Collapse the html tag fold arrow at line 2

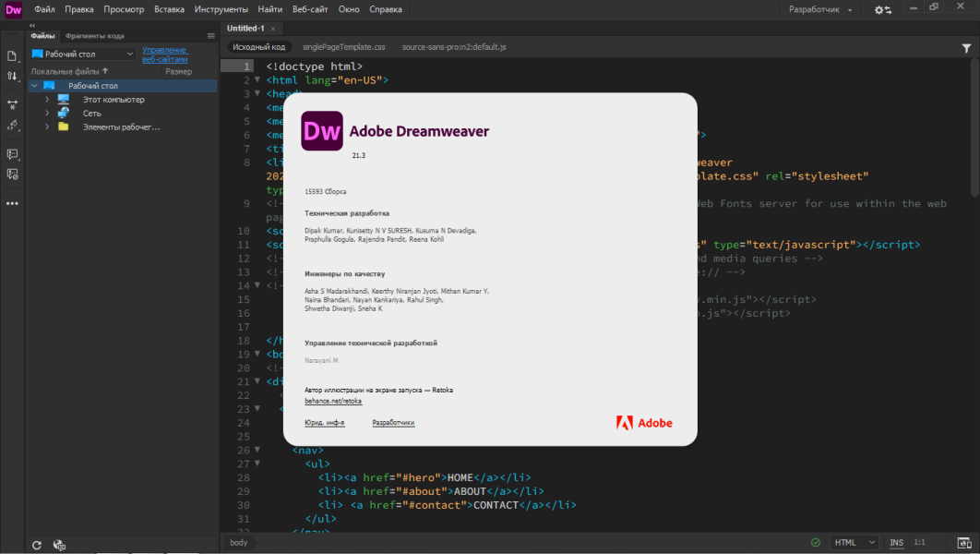tap(257, 80)
